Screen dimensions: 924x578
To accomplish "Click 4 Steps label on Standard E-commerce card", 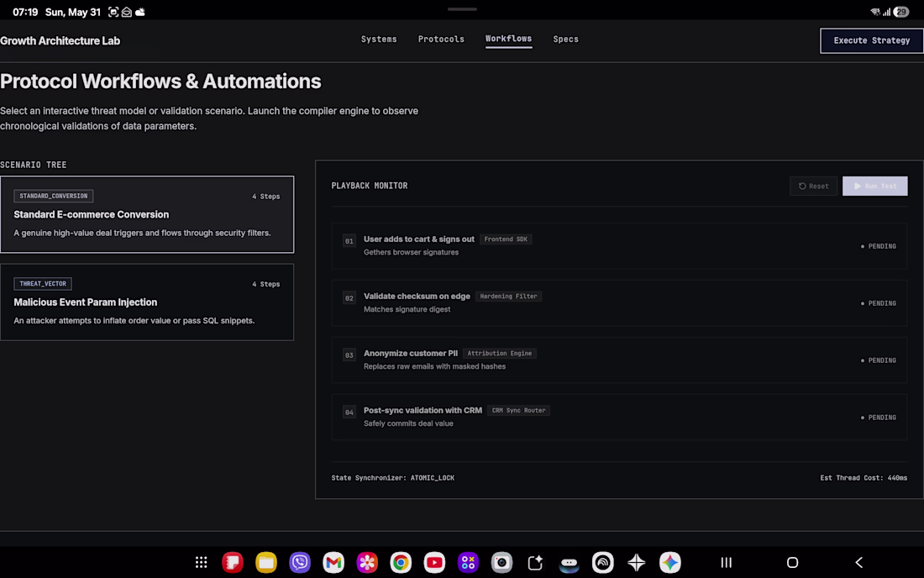I will (265, 197).
